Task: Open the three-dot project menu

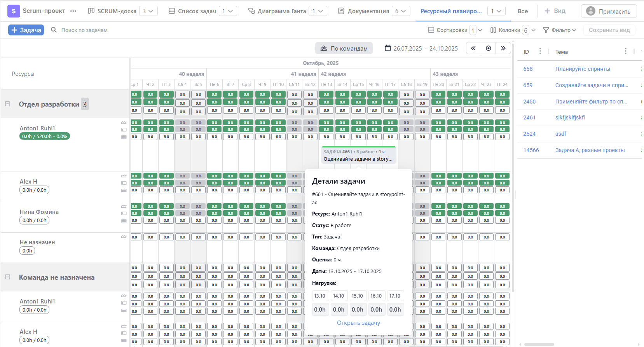Action: pyautogui.click(x=73, y=11)
